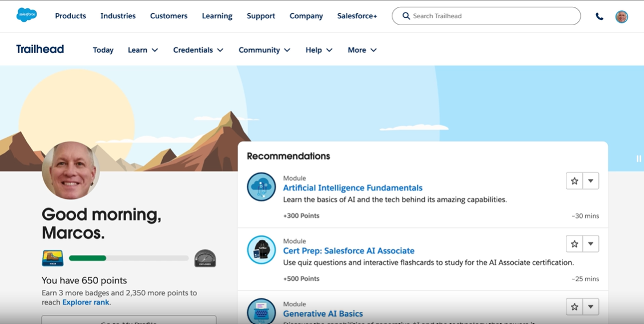This screenshot has height=324, width=644.
Task: Click the Hiker rank badge icon
Action: (x=53, y=258)
